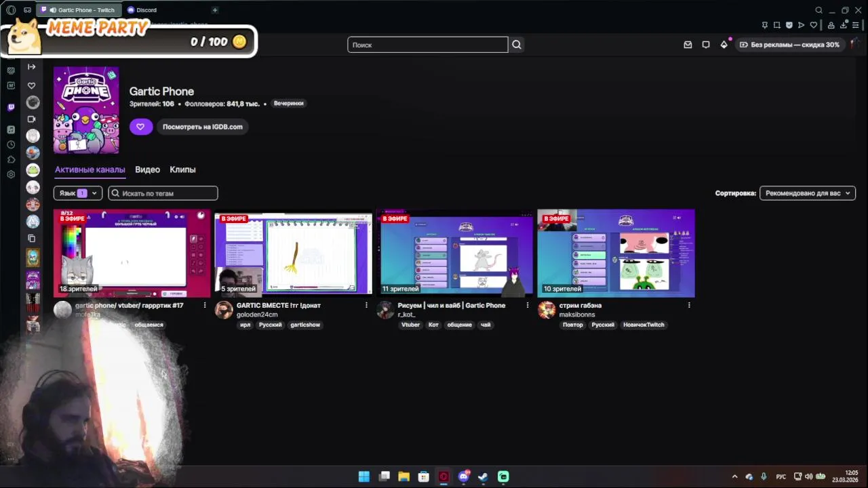Open stream title Рисуем | чил и вайб
Screen dimensions: 868x488
pos(452,306)
